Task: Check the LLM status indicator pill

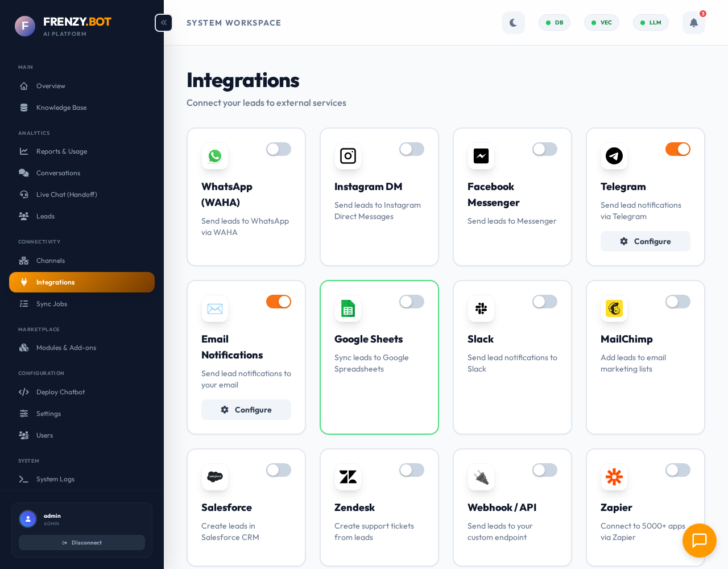Action: [651, 23]
